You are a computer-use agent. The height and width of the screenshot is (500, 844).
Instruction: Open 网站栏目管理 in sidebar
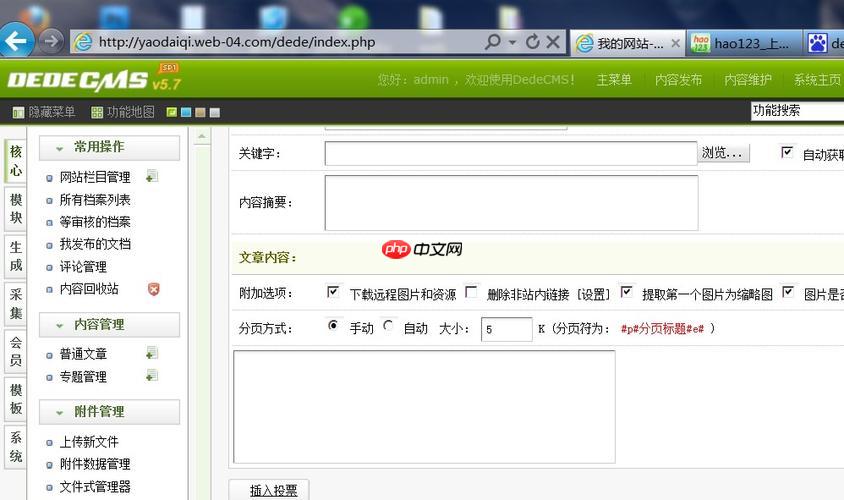(95, 177)
